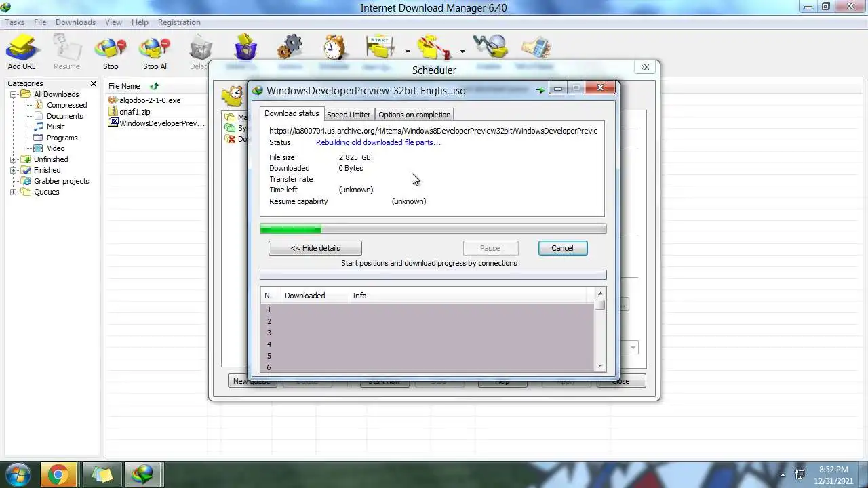This screenshot has width=868, height=488.
Task: Open Scheduler via the alarm clock toolbar icon
Action: [334, 47]
